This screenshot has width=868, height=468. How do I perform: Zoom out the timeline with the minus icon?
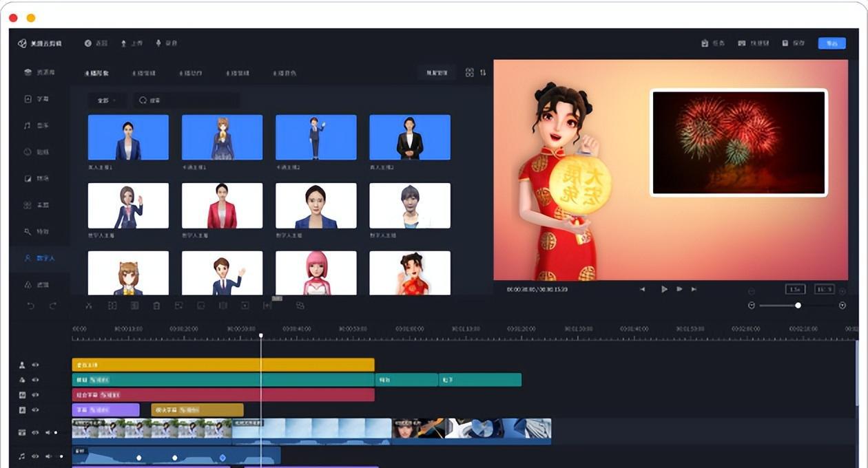point(752,306)
